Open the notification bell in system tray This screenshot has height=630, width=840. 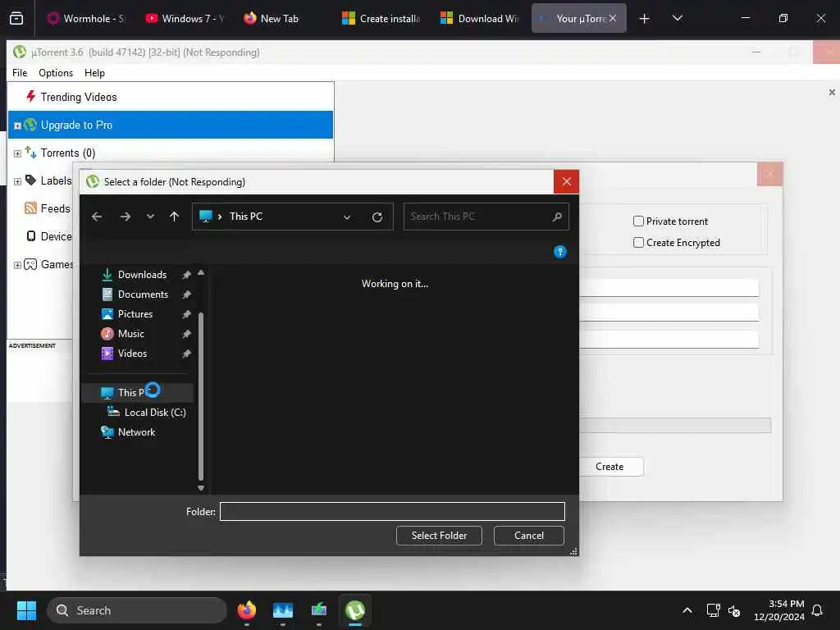coord(817,610)
